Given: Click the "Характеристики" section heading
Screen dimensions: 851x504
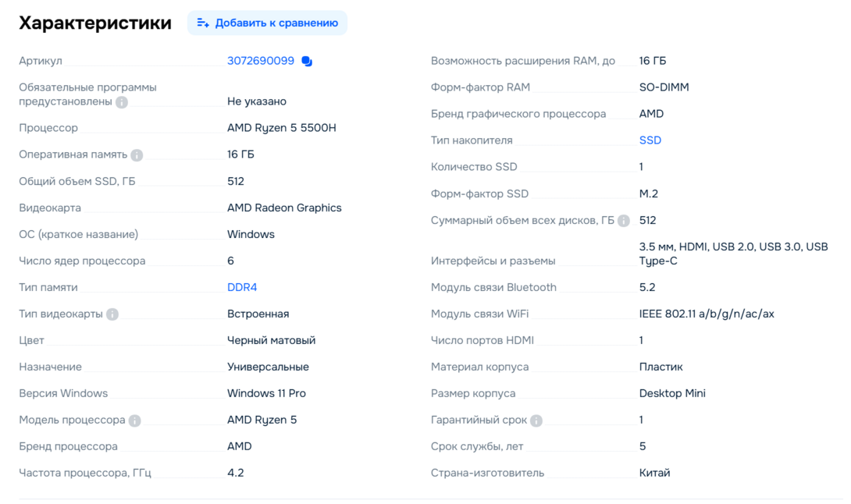Looking at the screenshot, I should [x=95, y=23].
